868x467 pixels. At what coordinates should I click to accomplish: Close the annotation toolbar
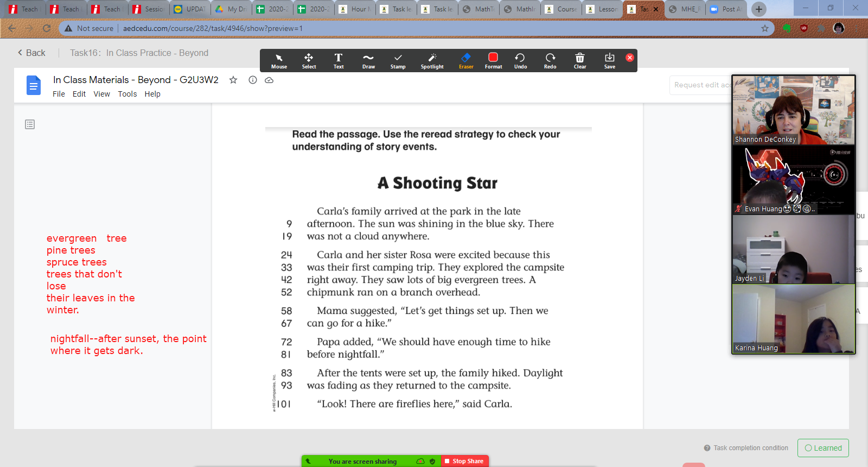630,58
